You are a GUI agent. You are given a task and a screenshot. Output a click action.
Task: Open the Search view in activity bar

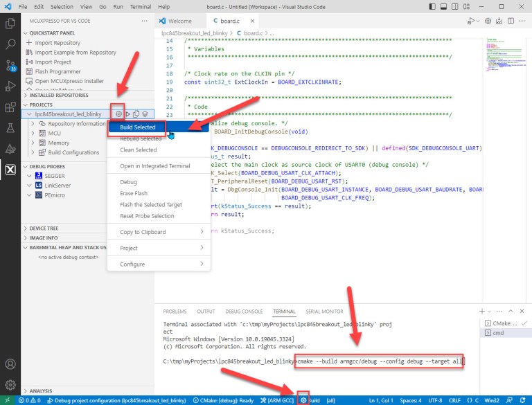(10, 44)
